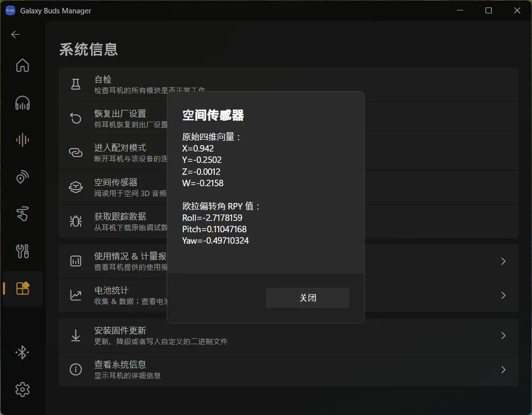Open the Bluetooth devices sidebar icon
This screenshot has width=532, height=415.
[x=22, y=352]
